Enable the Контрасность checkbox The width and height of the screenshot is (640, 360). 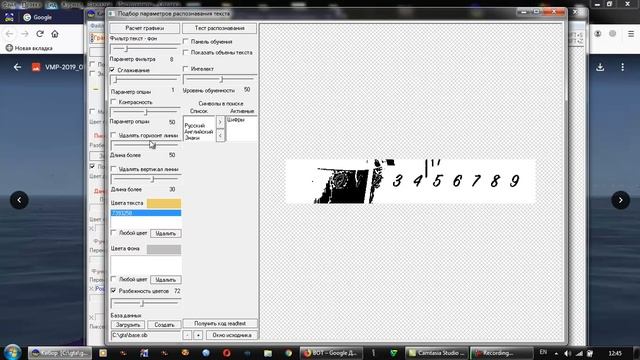click(x=114, y=102)
